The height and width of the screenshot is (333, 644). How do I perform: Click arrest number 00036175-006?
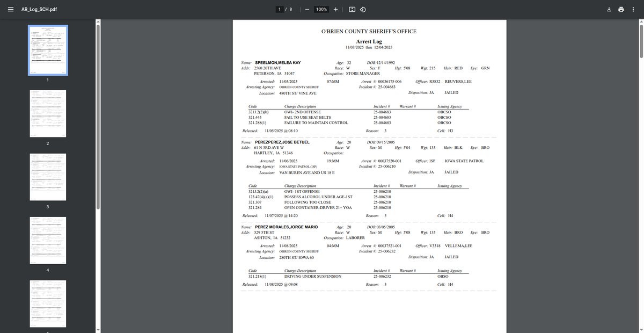390,82
